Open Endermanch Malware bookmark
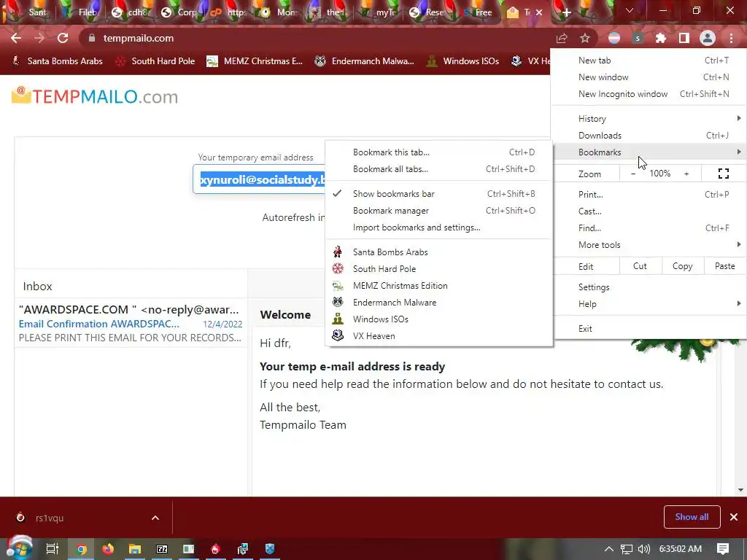This screenshot has width=747, height=560. [x=438, y=303]
